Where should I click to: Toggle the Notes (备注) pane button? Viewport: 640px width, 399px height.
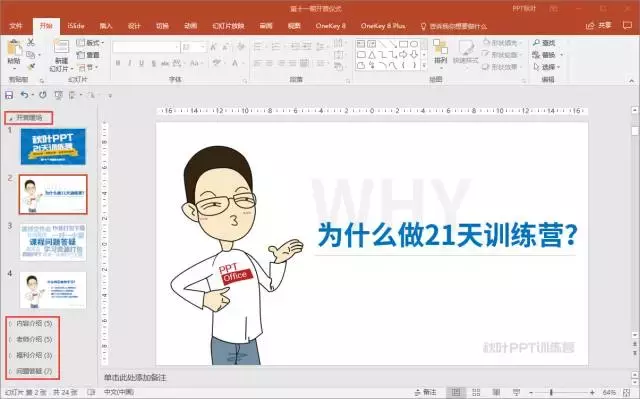tap(425, 392)
